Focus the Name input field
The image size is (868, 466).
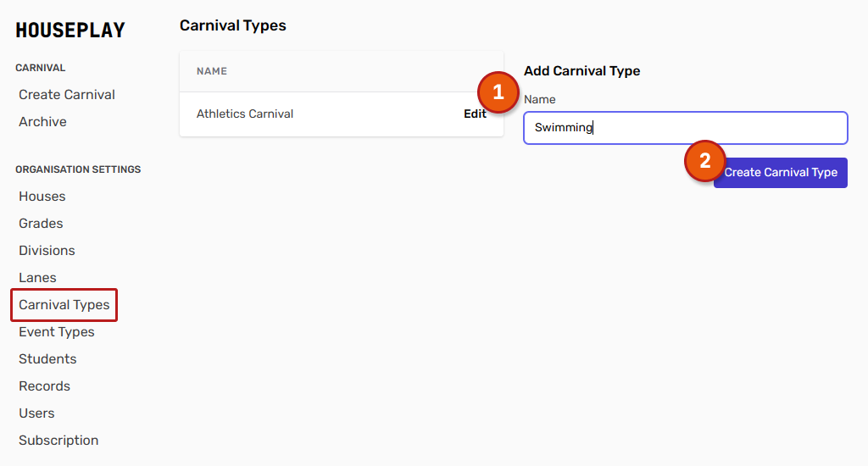(685, 128)
